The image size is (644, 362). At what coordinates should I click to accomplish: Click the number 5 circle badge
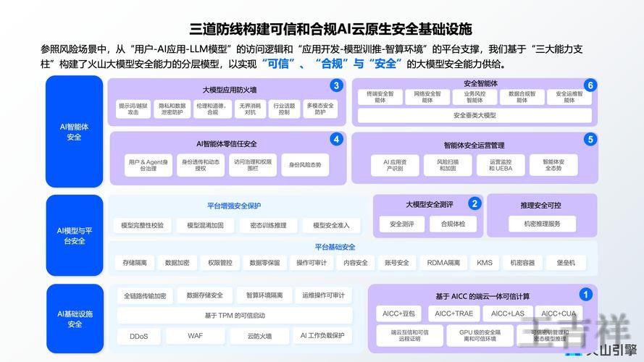pyautogui.click(x=590, y=139)
